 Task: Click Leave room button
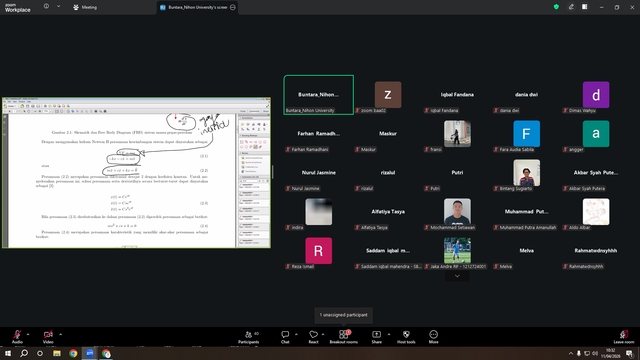point(624,337)
